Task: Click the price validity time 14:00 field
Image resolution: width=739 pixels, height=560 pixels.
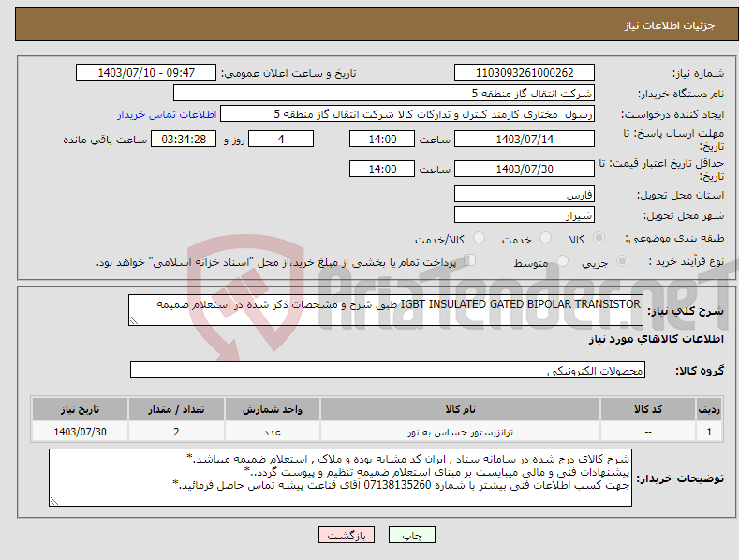Action: pyautogui.click(x=382, y=169)
